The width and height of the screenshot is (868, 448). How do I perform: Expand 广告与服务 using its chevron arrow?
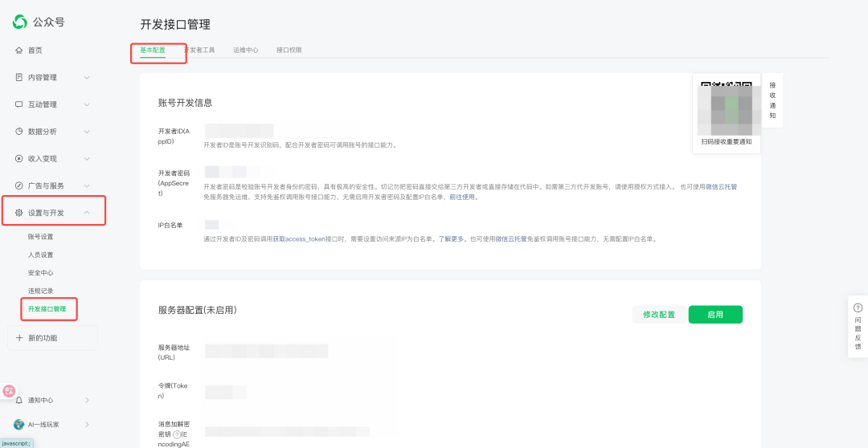tap(87, 185)
